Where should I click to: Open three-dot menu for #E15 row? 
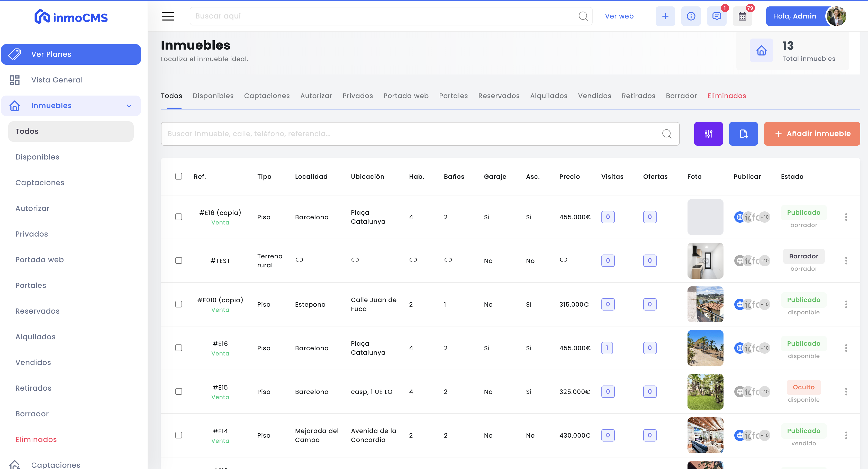846,392
